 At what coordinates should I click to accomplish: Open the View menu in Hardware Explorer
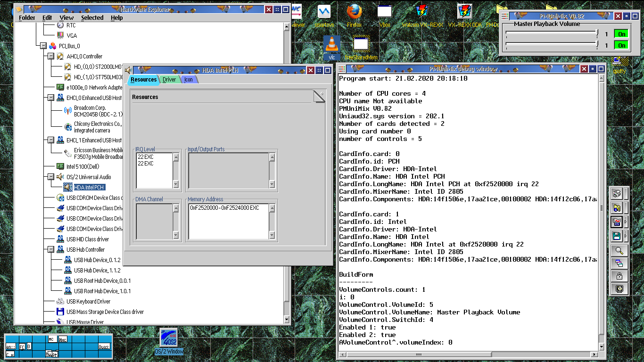click(x=66, y=18)
